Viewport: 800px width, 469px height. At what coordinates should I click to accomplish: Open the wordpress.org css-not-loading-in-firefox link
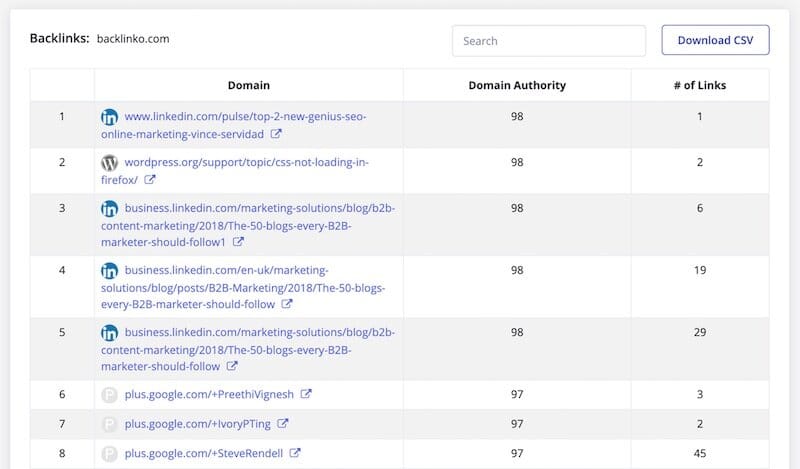click(235, 171)
